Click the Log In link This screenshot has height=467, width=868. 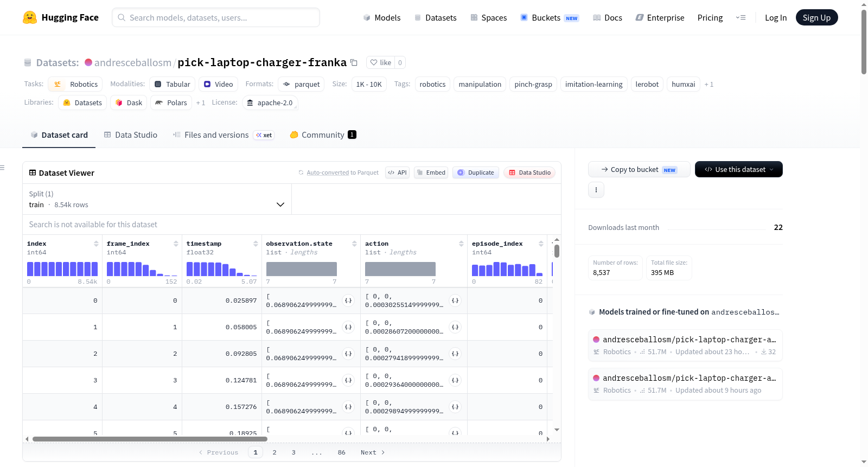pos(776,17)
